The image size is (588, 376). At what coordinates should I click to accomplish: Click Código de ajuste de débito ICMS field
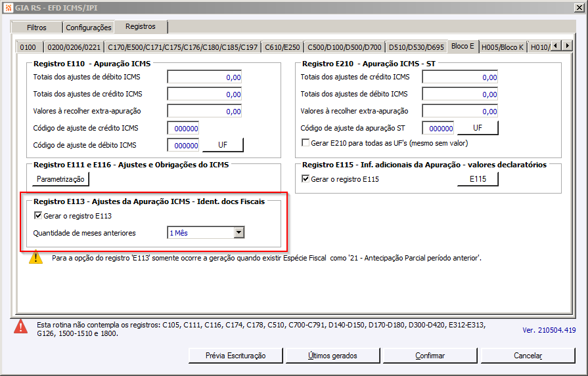(183, 145)
